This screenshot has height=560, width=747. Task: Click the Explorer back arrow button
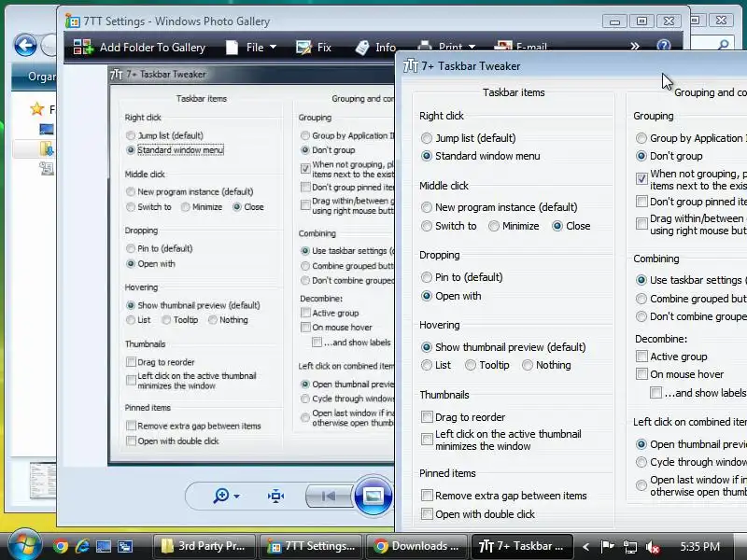click(x=25, y=46)
